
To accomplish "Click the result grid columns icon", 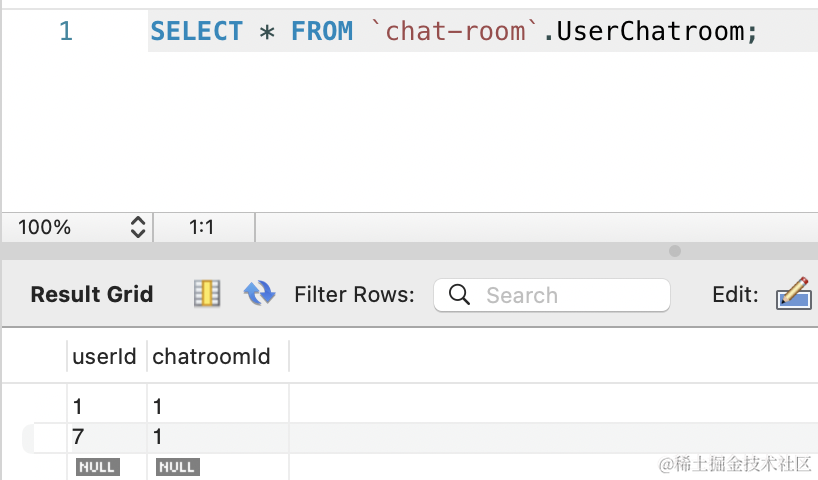I will pos(207,294).
